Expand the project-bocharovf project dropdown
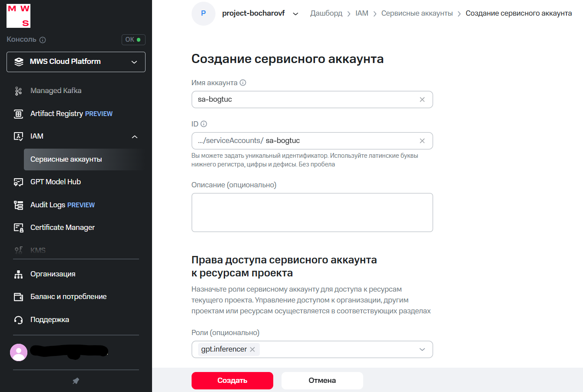 click(x=295, y=14)
